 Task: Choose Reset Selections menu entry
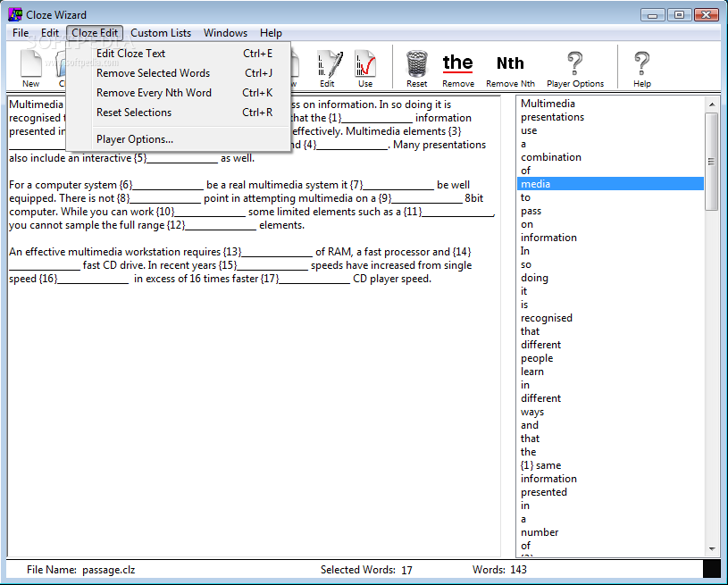click(x=179, y=113)
